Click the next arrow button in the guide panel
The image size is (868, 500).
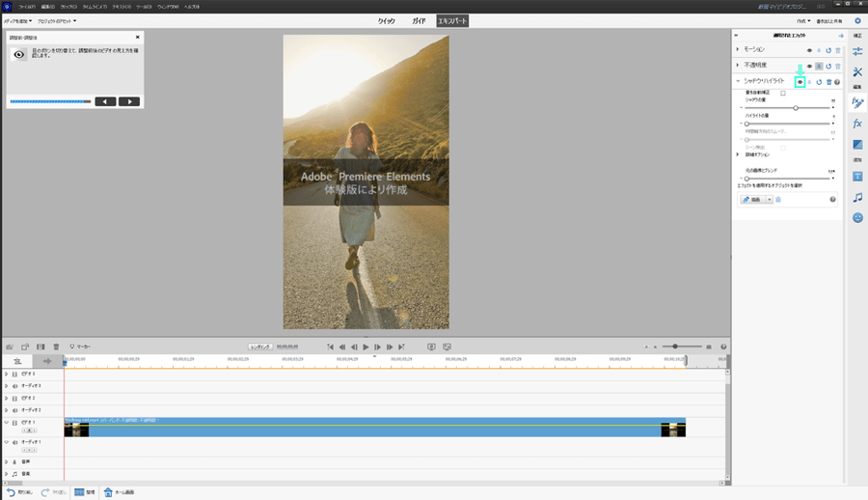click(x=129, y=101)
